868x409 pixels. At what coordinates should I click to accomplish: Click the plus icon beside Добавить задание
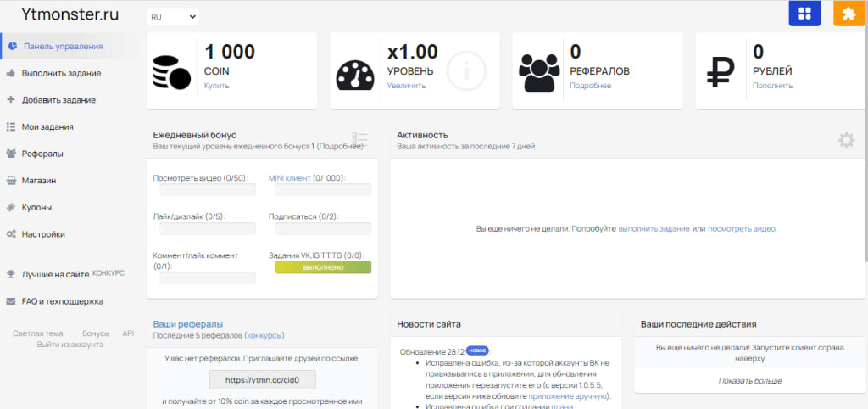[x=10, y=100]
